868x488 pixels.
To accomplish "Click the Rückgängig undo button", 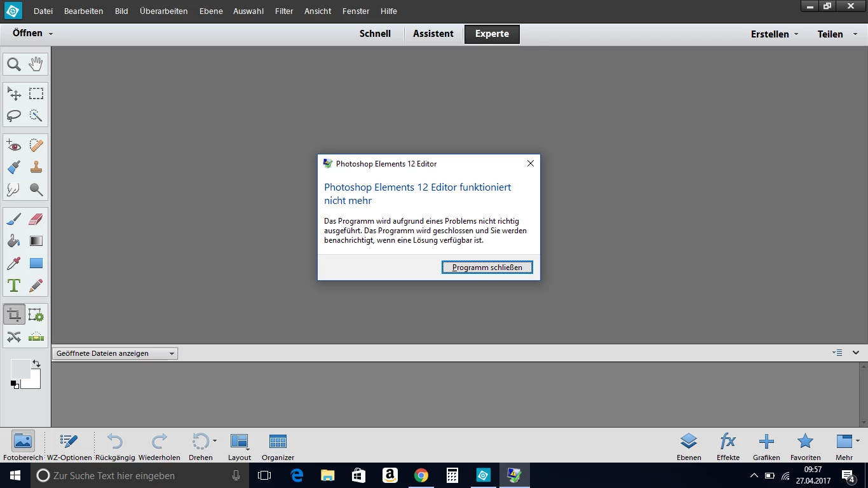I will [x=115, y=446].
